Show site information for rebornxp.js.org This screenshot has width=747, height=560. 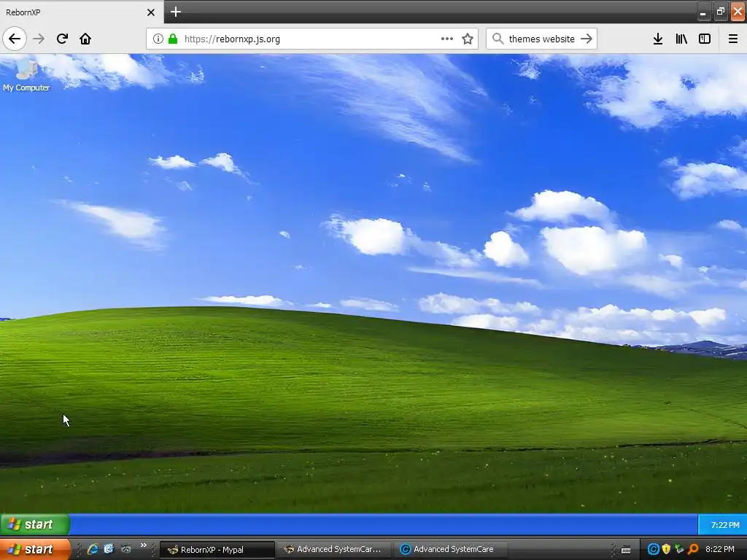click(158, 39)
